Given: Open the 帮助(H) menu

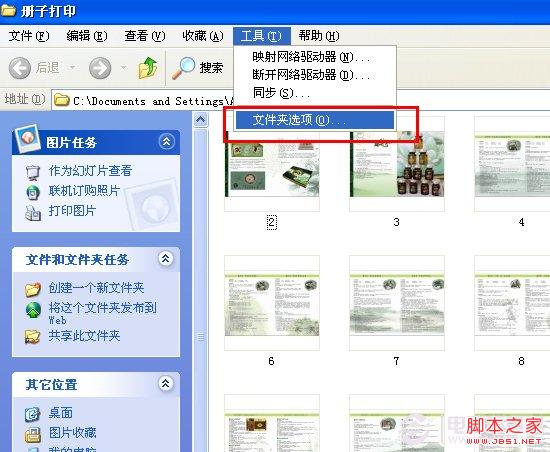Looking at the screenshot, I should 319,36.
